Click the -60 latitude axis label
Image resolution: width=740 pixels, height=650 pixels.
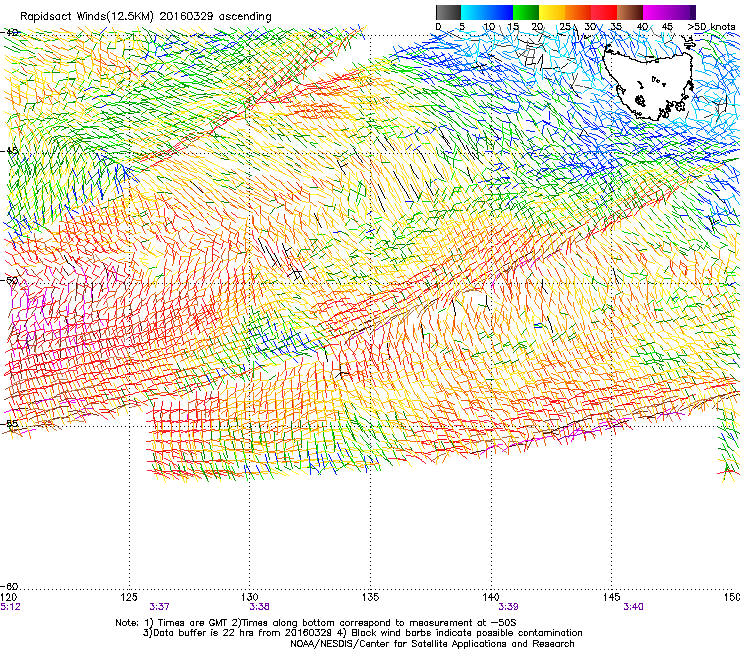[x=9, y=586]
